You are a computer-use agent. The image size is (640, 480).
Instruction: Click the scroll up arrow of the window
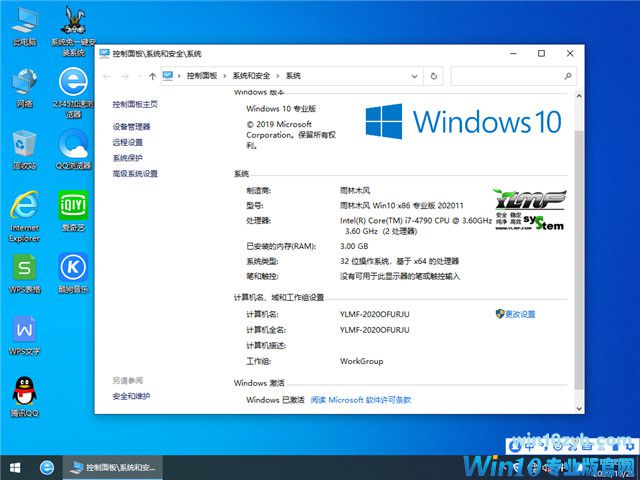click(579, 96)
